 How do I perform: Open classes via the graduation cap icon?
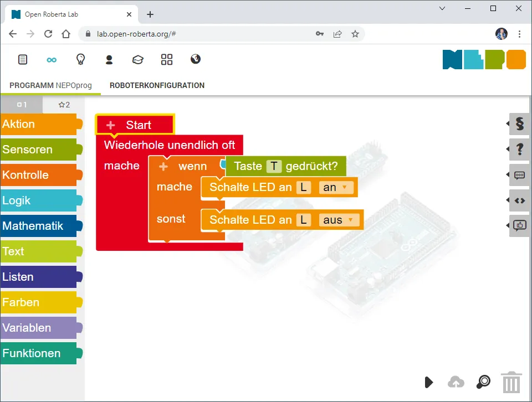138,59
